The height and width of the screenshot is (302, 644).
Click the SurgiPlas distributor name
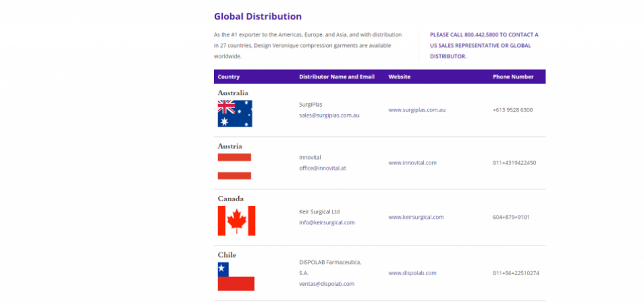tap(311, 105)
